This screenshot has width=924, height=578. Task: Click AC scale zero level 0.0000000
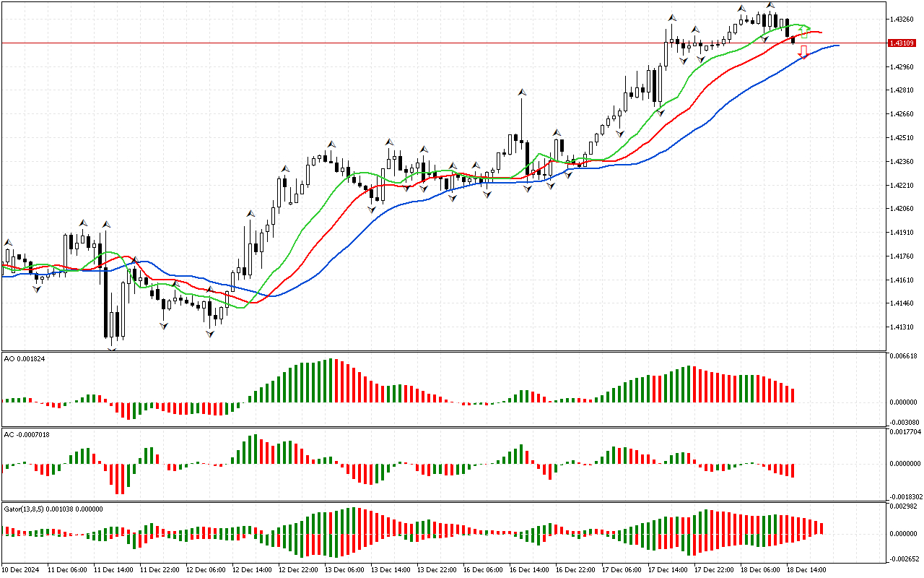tap(906, 464)
